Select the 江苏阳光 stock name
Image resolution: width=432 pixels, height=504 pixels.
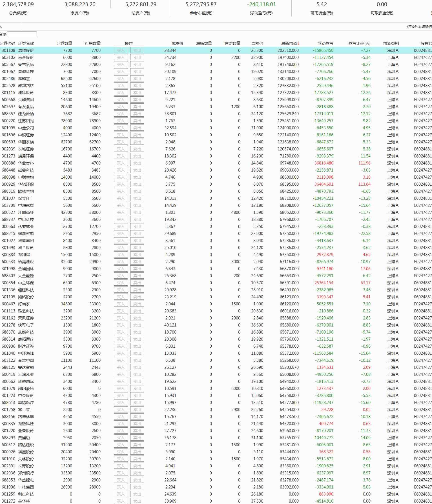click(26, 121)
